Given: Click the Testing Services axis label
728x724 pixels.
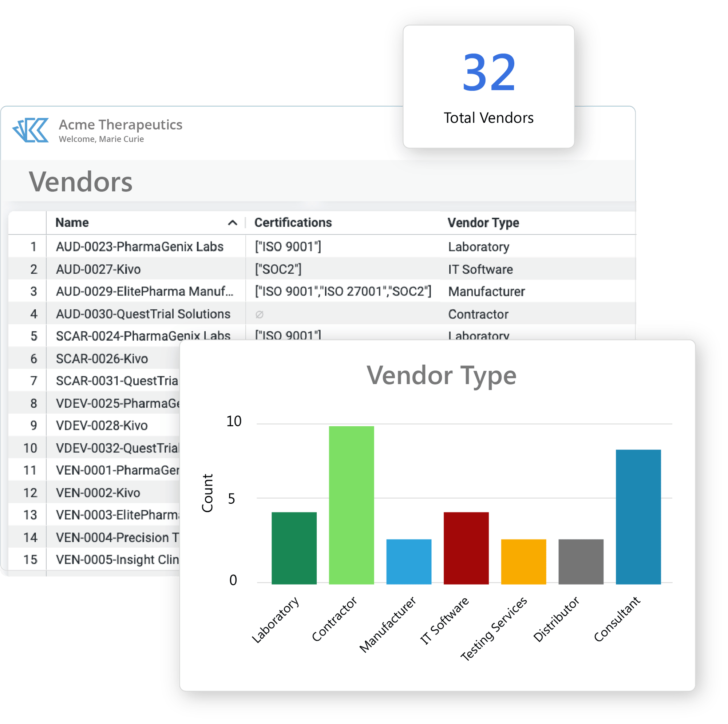Looking at the screenshot, I should tap(494, 629).
